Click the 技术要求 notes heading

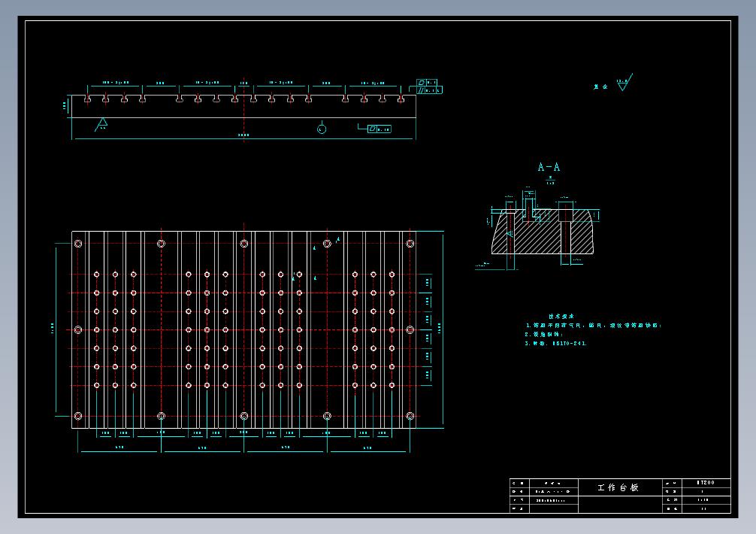(560, 317)
